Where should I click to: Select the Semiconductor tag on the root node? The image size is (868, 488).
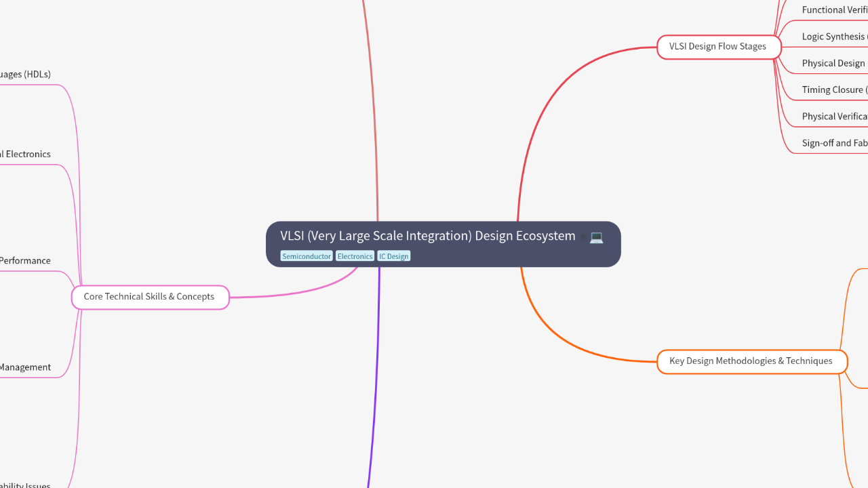point(307,256)
